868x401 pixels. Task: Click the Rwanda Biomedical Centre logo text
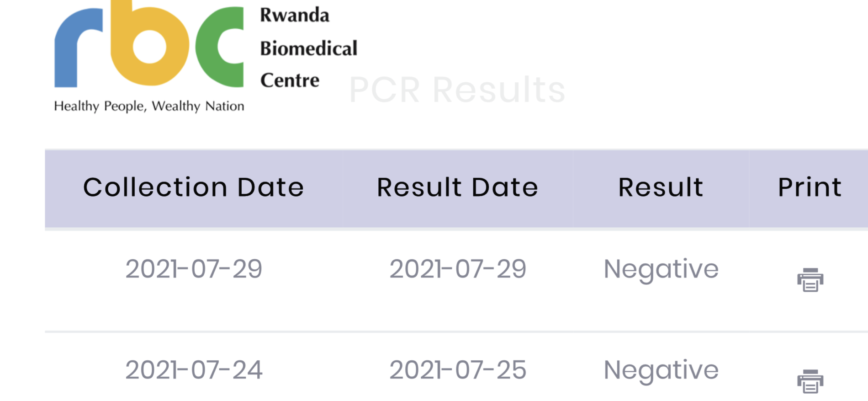coord(309,48)
